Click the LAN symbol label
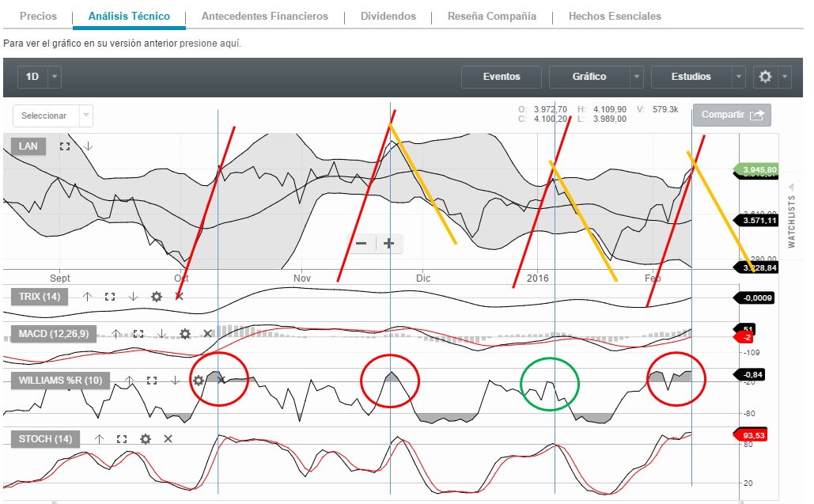Viewport: 814px width, 504px height. (28, 146)
